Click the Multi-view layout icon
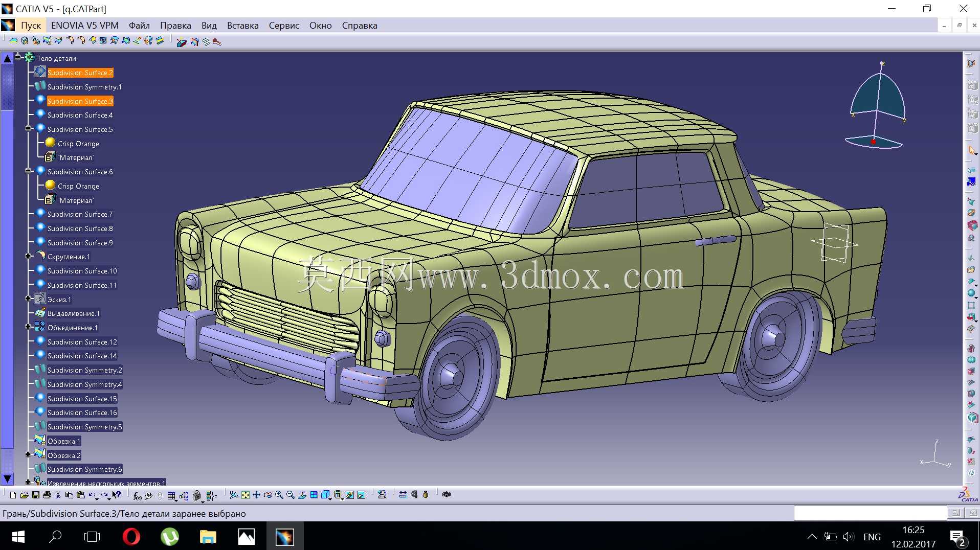The image size is (980, 550). click(314, 495)
